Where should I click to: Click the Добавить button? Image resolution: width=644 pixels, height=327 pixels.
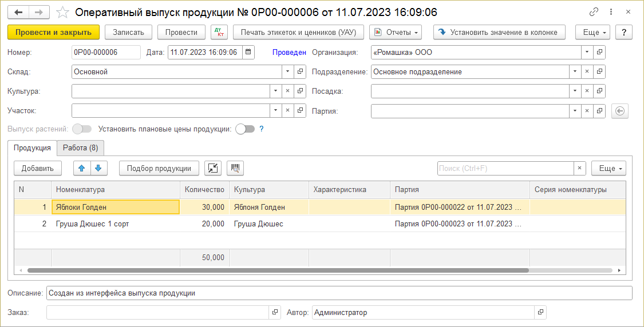click(38, 168)
